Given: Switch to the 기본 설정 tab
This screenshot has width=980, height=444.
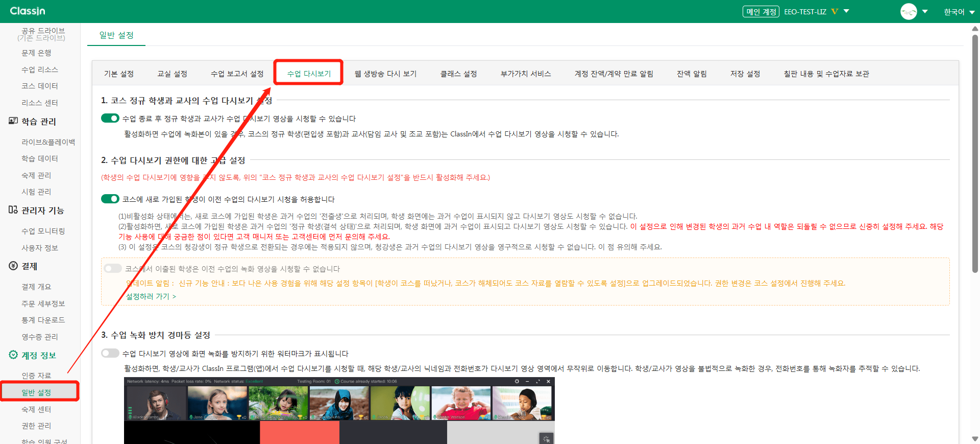Looking at the screenshot, I should [119, 74].
